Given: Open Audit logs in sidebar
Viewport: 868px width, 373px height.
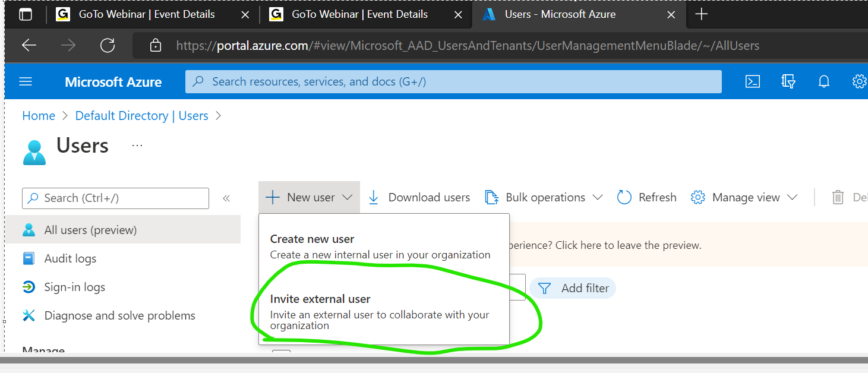Looking at the screenshot, I should click(x=70, y=258).
